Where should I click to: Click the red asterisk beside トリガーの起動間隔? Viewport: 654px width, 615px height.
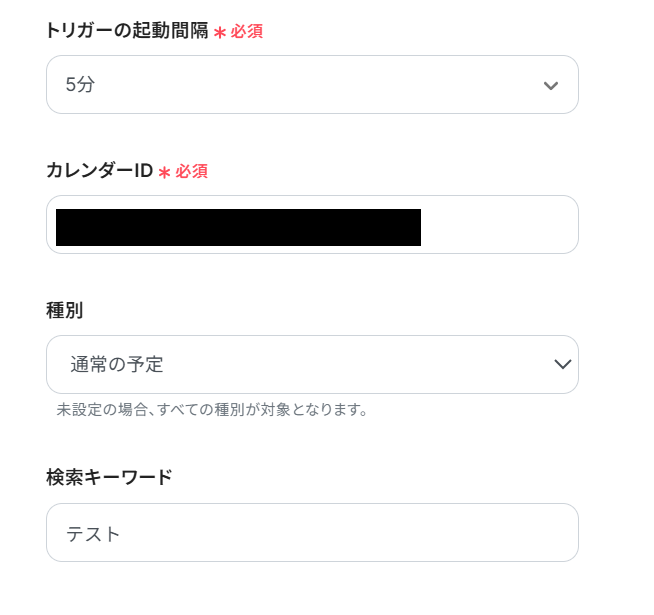pyautogui.click(x=220, y=32)
